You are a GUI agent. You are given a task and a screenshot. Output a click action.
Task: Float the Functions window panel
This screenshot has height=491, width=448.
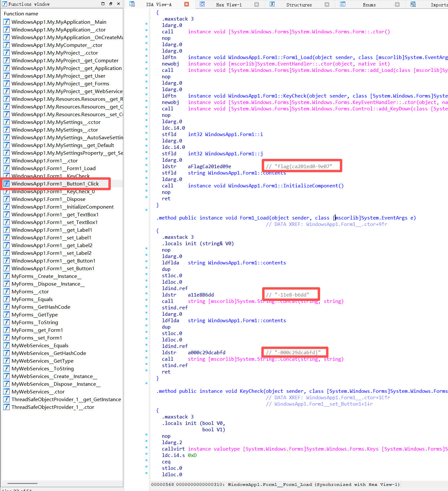coord(110,4)
